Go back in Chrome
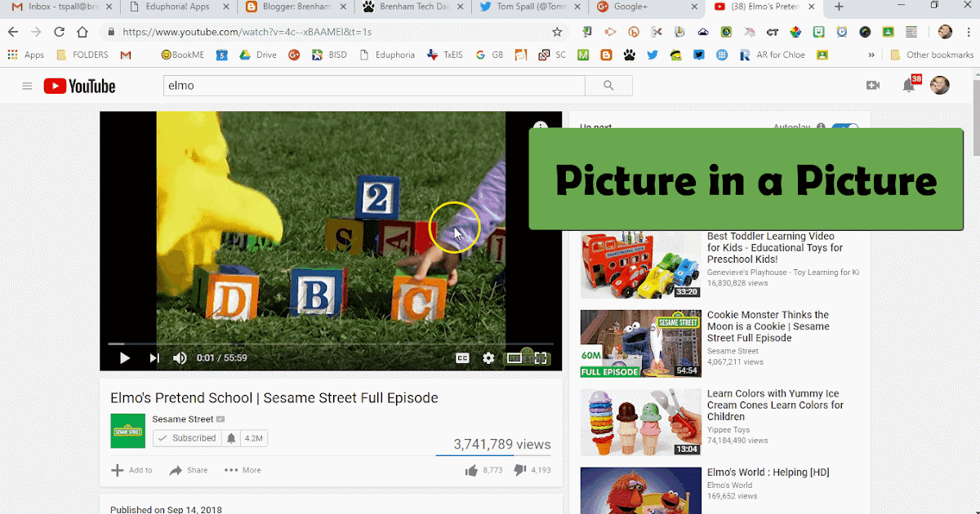Image resolution: width=980 pixels, height=514 pixels. [13, 32]
